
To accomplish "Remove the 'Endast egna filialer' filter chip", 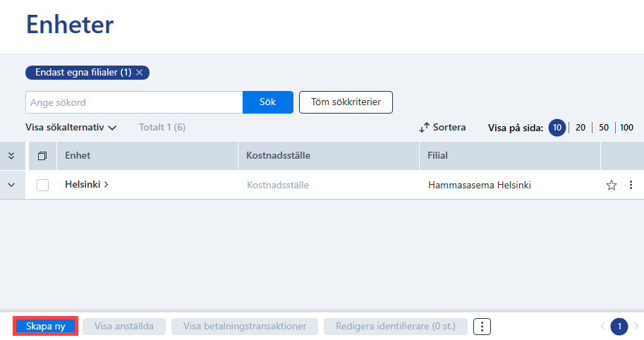I will coord(140,72).
